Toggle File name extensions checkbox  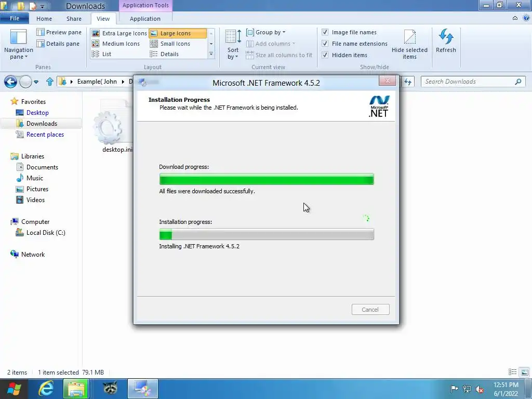pos(325,44)
